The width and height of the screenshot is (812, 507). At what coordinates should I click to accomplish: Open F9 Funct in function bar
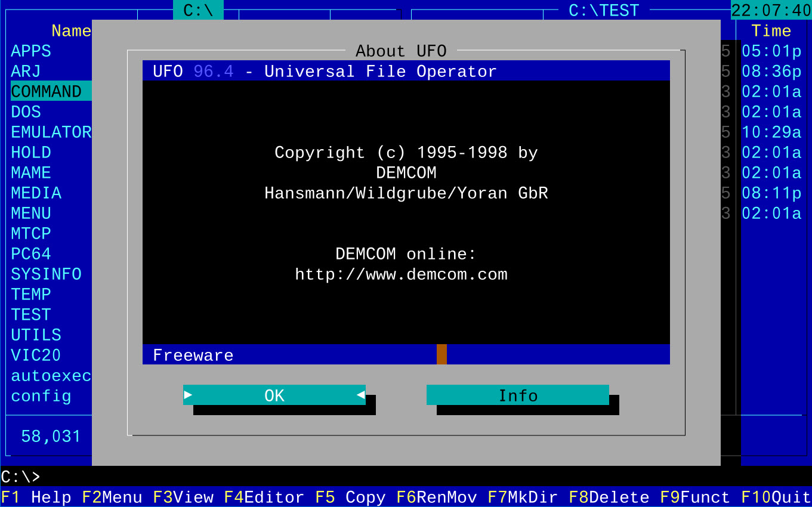[695, 497]
